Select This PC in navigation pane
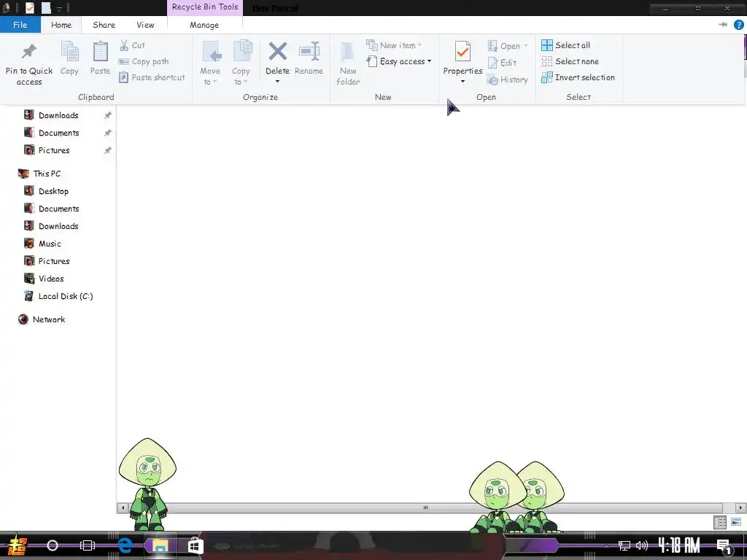The image size is (747, 560). click(47, 174)
